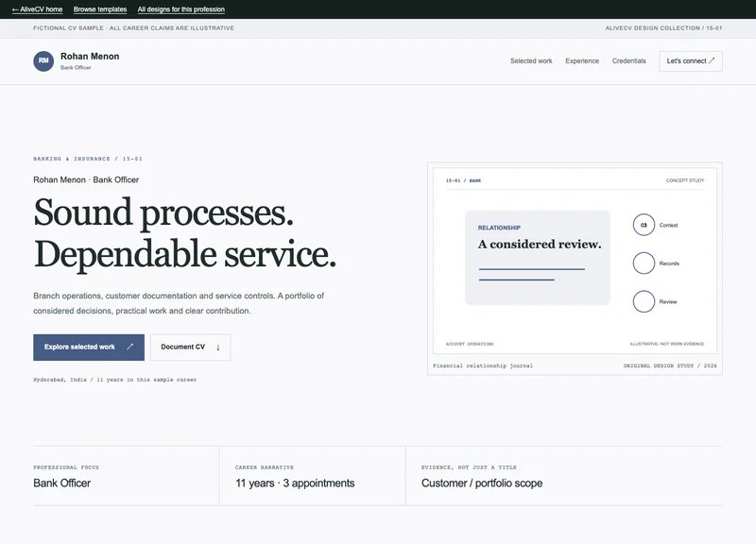Open Browse templates link
This screenshot has height=544, width=756.
point(100,9)
